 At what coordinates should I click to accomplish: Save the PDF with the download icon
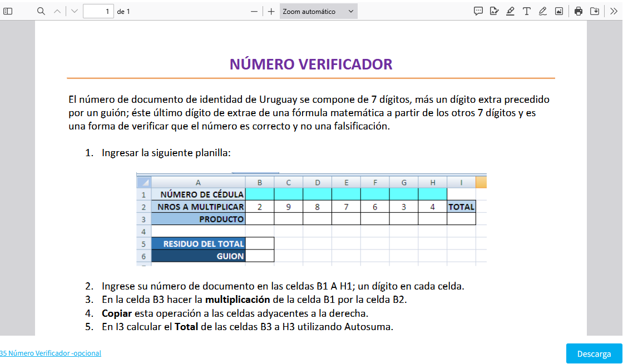pos(594,11)
